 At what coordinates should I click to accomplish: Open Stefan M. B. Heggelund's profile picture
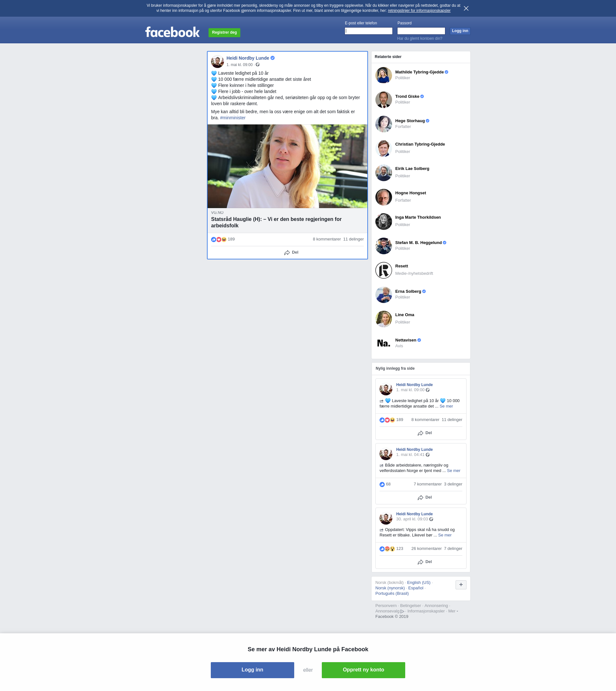(x=383, y=246)
